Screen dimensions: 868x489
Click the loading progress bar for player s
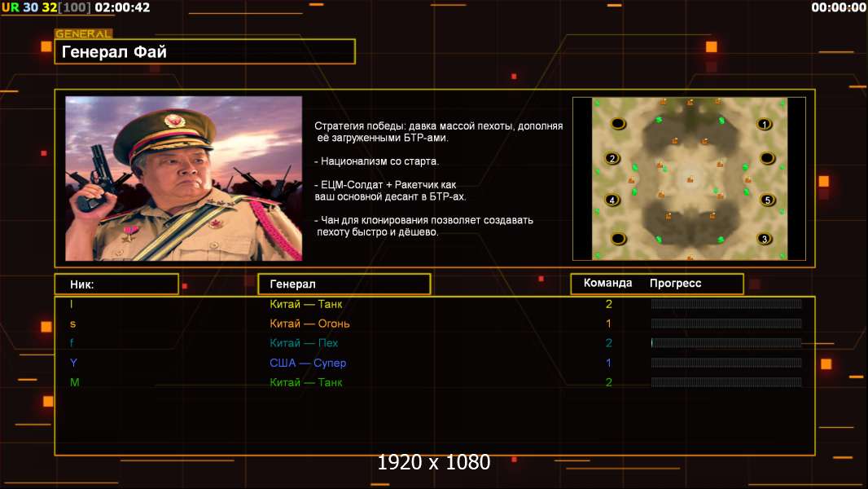726,324
